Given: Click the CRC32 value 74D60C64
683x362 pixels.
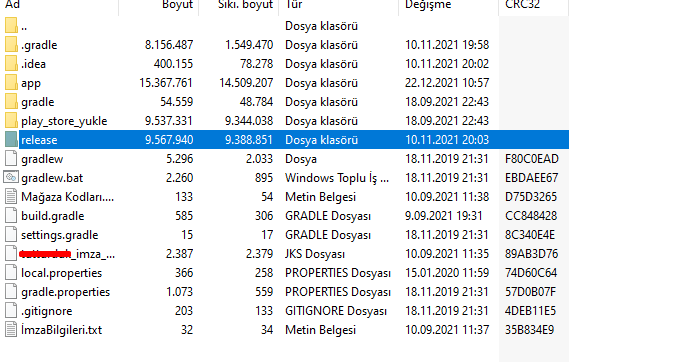Looking at the screenshot, I should pyautogui.click(x=531, y=273).
